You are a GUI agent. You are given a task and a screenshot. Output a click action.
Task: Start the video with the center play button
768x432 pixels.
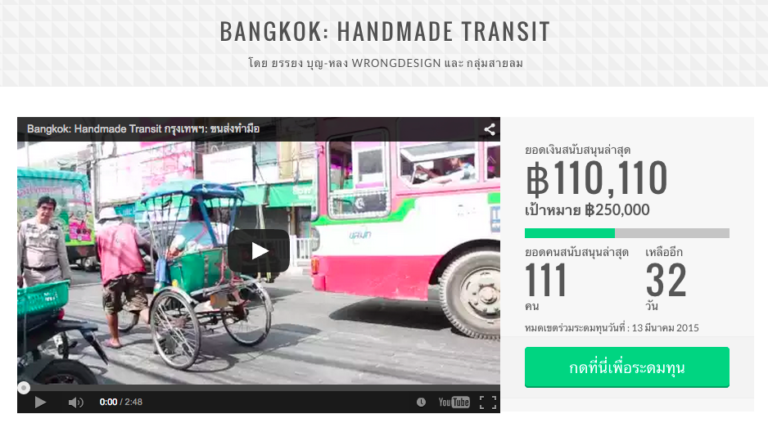click(259, 251)
